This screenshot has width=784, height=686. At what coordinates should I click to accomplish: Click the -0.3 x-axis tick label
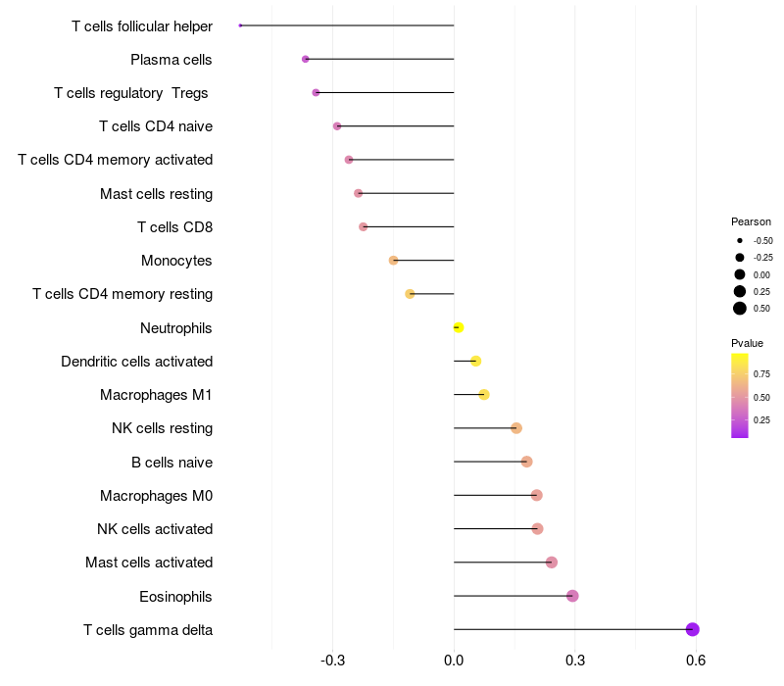click(332, 661)
